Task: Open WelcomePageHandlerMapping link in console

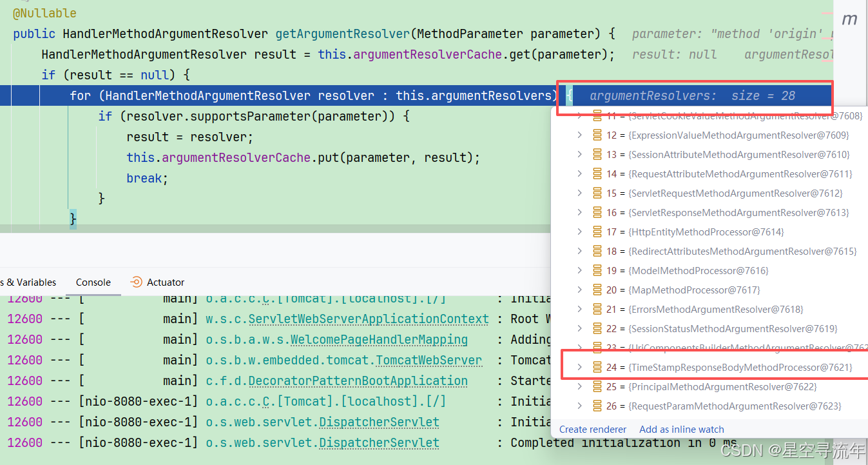Action: (x=379, y=339)
